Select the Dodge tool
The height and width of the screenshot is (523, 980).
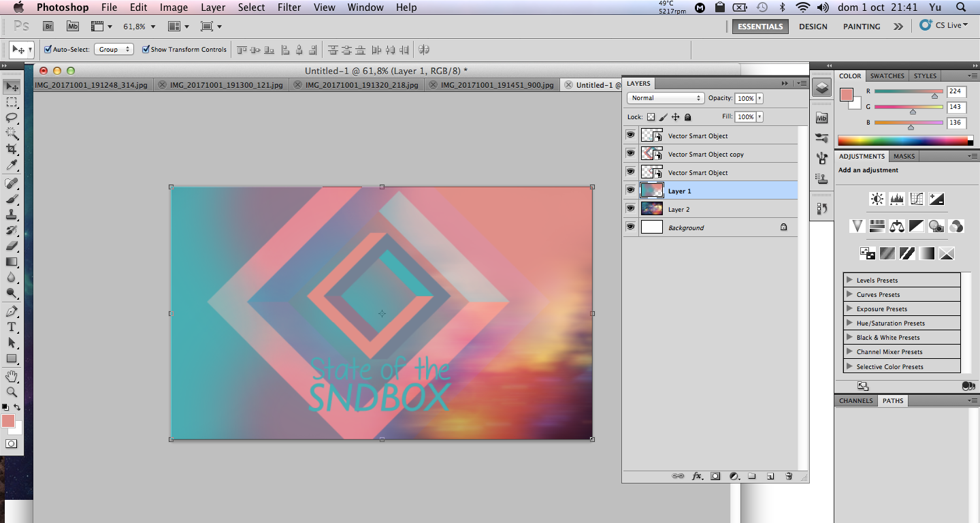(12, 294)
